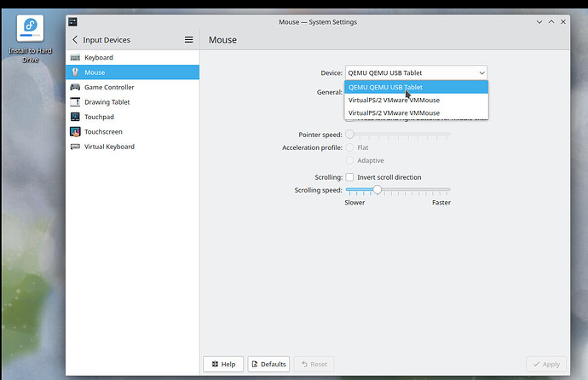Open Drawing Tablet settings page

coord(132,102)
